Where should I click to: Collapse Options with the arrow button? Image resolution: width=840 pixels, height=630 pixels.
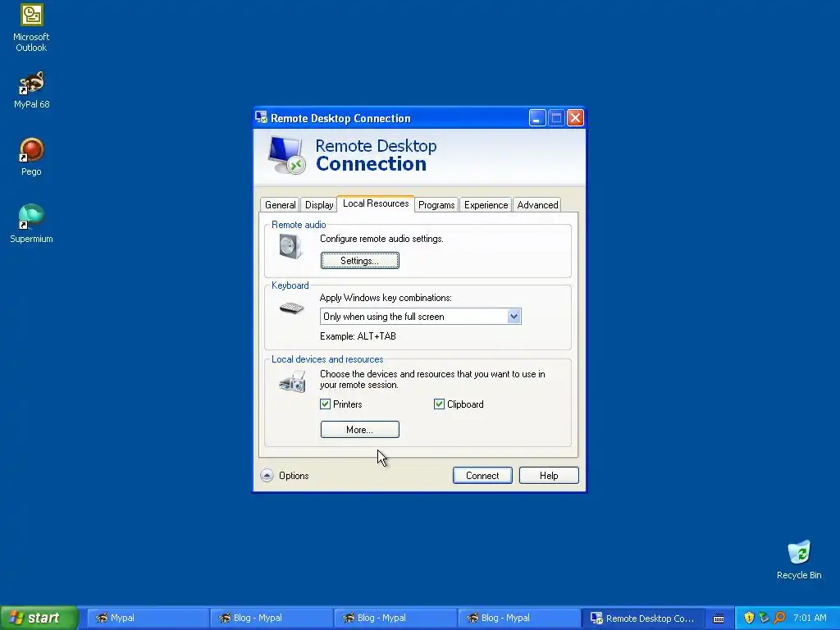tap(267, 475)
